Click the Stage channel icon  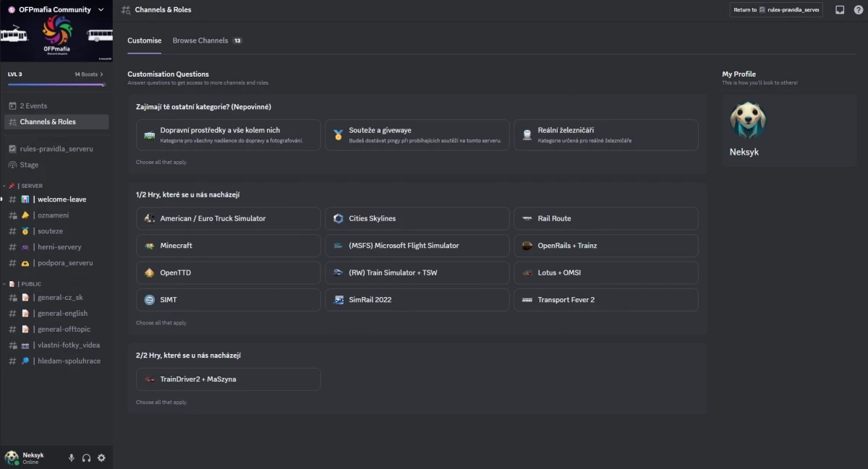point(12,165)
